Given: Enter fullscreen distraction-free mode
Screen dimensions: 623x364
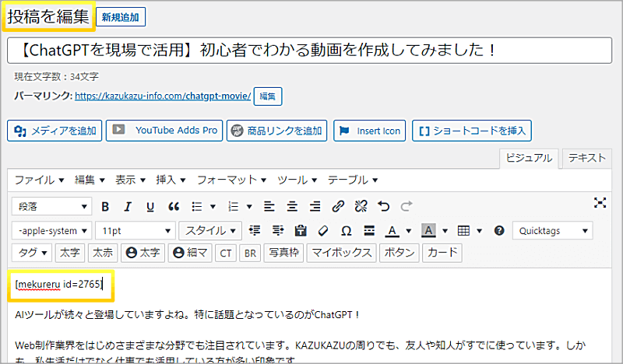Looking at the screenshot, I should click(x=600, y=203).
